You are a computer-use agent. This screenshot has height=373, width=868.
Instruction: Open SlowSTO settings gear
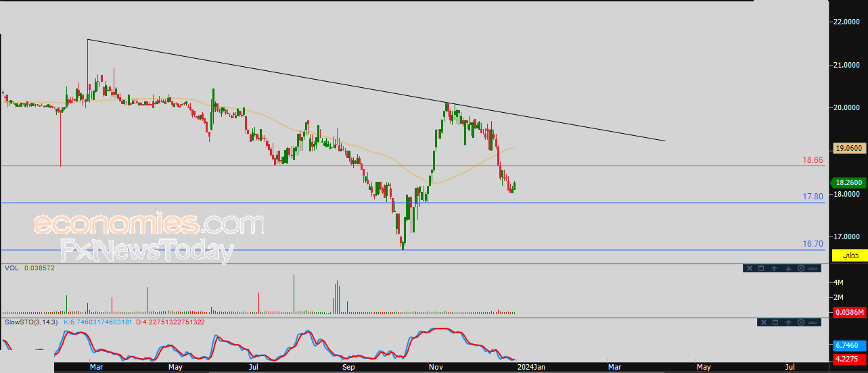point(801,322)
